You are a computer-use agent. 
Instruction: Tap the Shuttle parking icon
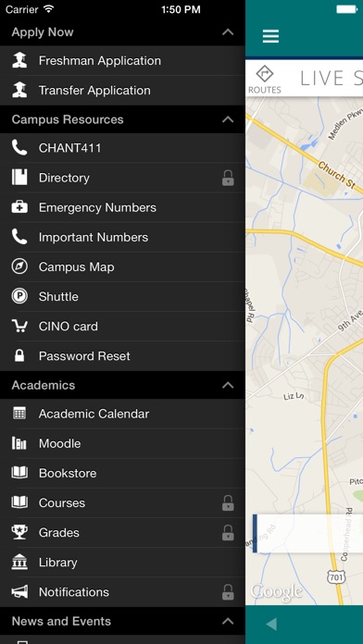point(19,296)
